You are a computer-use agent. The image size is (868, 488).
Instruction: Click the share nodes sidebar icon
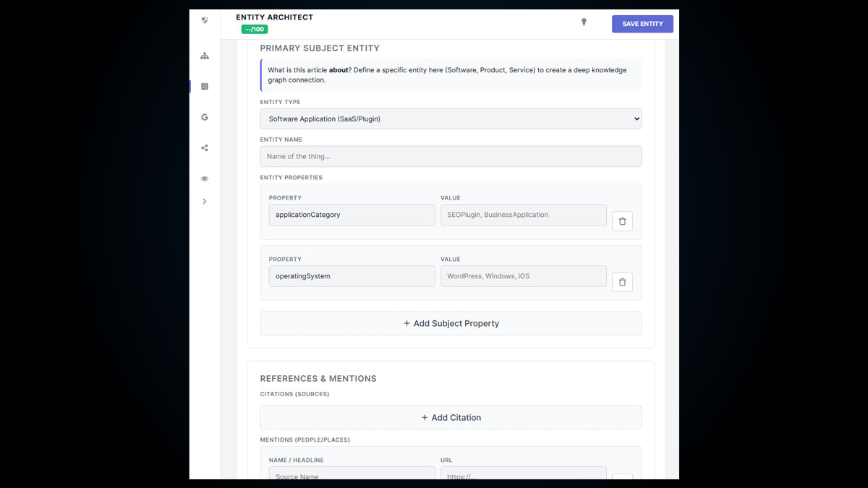(x=205, y=148)
